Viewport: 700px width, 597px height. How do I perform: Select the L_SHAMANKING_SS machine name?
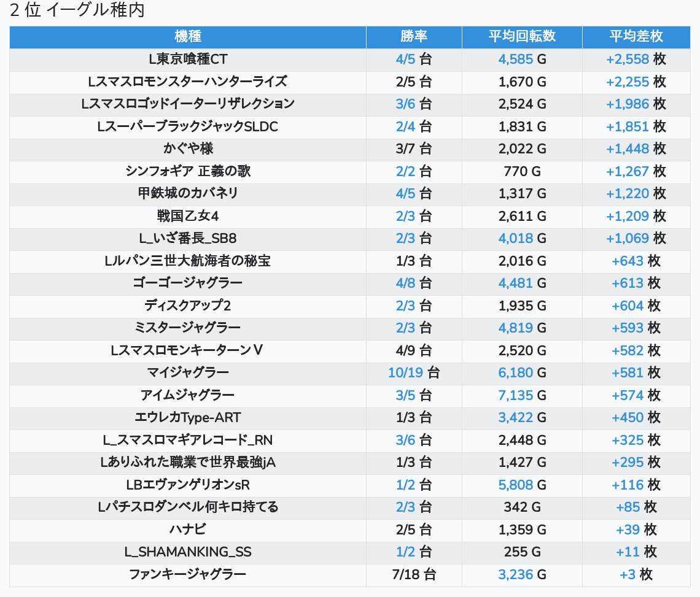point(188,552)
